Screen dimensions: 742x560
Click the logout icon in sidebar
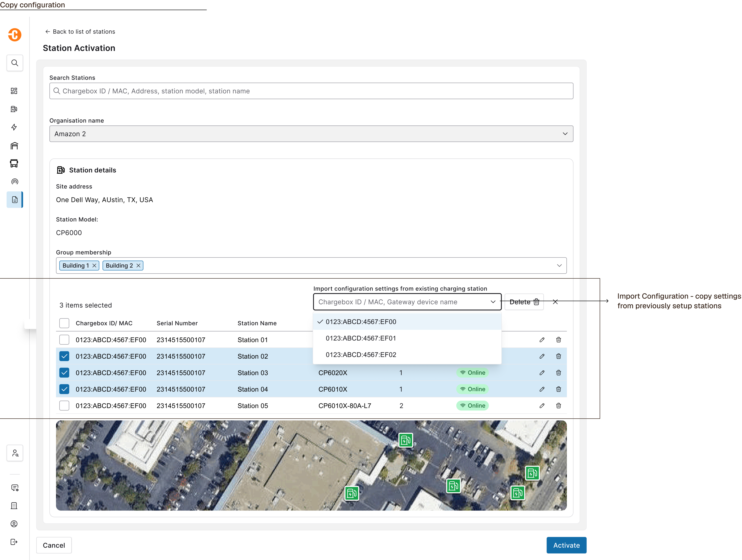[14, 542]
